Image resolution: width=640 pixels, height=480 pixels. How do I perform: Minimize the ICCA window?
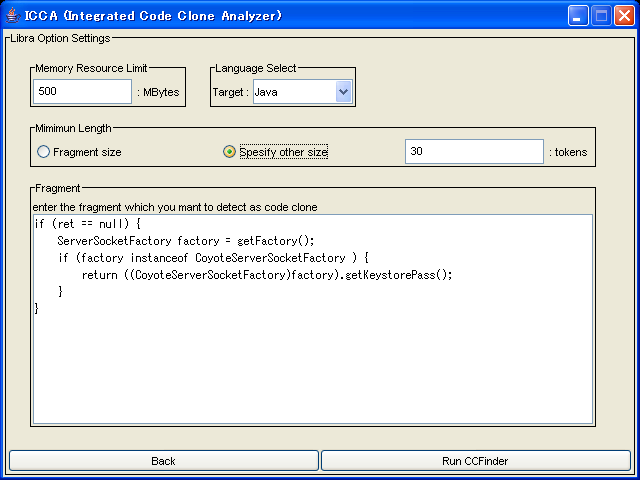(x=579, y=15)
